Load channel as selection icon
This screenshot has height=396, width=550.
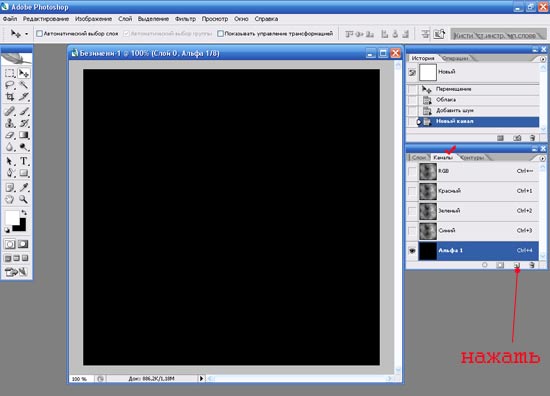pos(484,265)
